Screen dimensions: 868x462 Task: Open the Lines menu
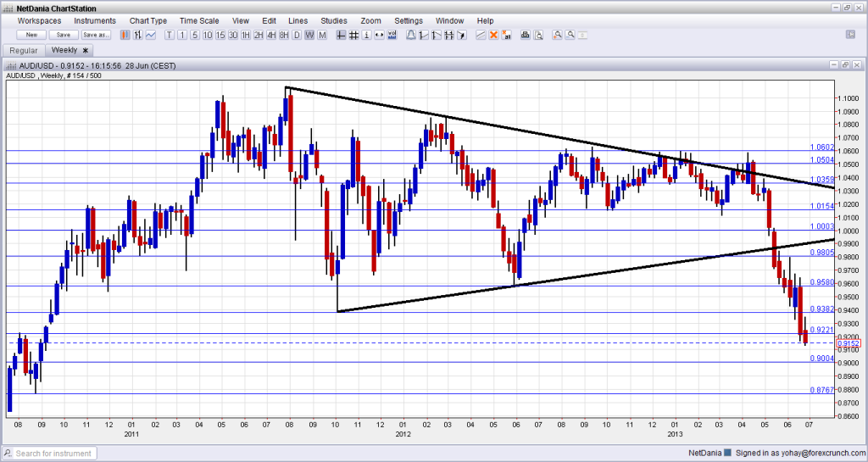(298, 20)
